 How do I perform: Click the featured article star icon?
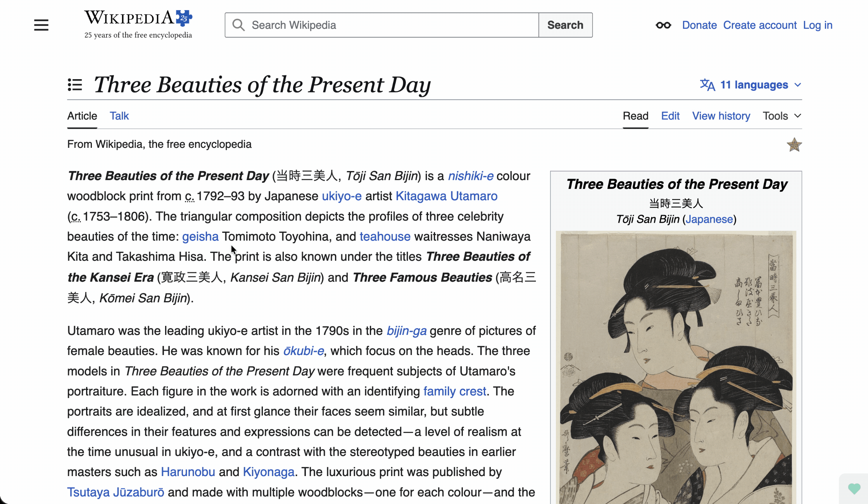794,145
